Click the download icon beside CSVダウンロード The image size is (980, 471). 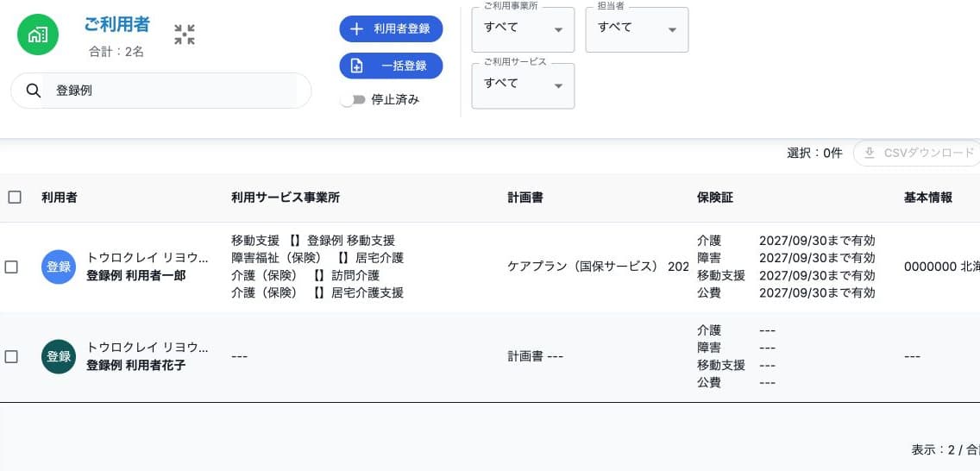point(870,153)
